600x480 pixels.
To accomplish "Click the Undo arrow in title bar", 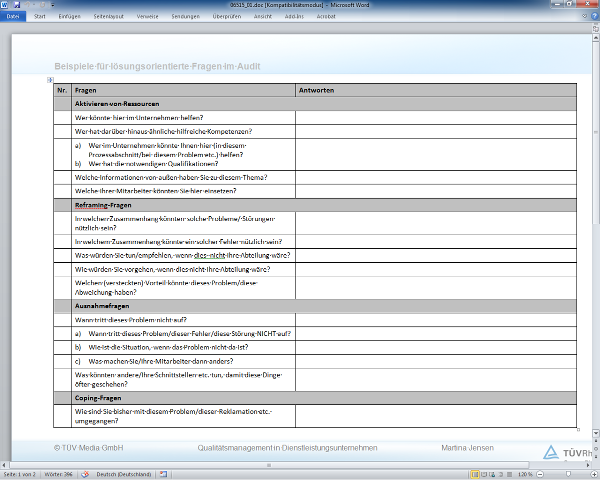I will click(27, 5).
